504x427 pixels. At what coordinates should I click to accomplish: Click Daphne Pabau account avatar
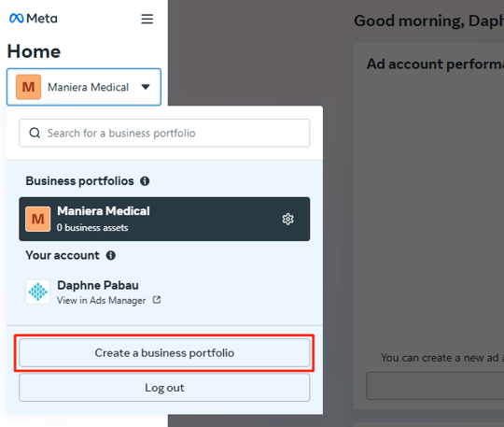click(x=38, y=292)
